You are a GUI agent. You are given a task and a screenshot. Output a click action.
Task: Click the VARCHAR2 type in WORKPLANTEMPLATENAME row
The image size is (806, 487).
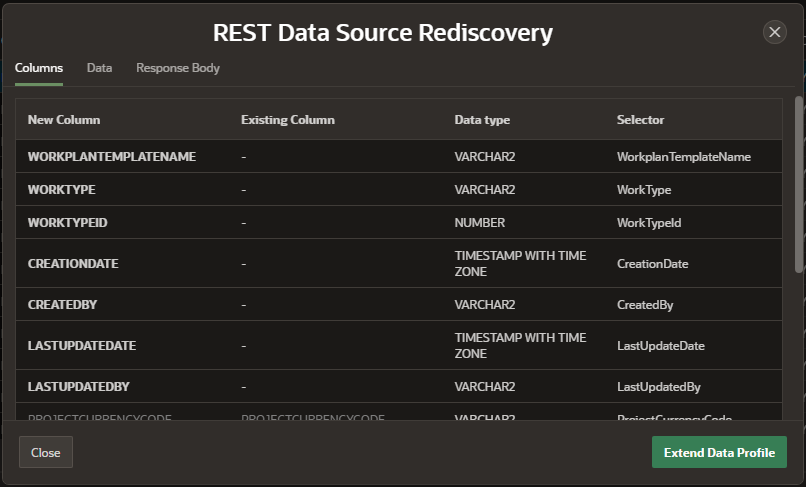[x=485, y=156]
